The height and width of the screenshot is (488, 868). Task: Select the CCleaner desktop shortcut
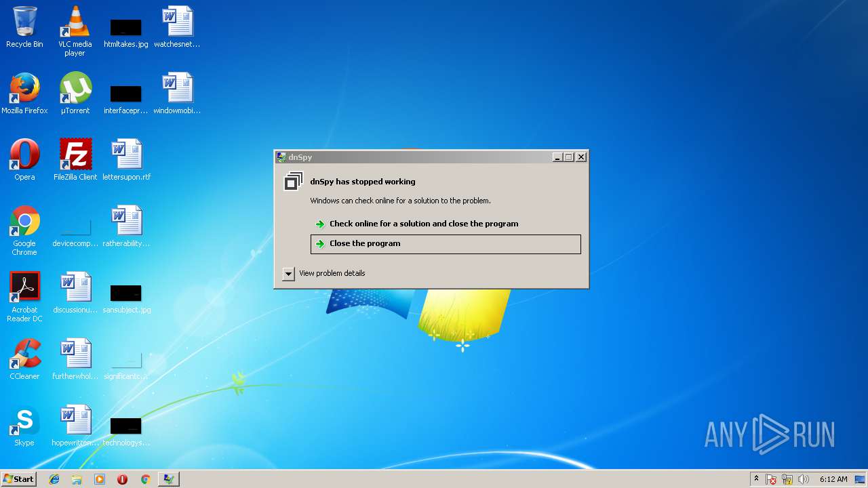click(24, 359)
